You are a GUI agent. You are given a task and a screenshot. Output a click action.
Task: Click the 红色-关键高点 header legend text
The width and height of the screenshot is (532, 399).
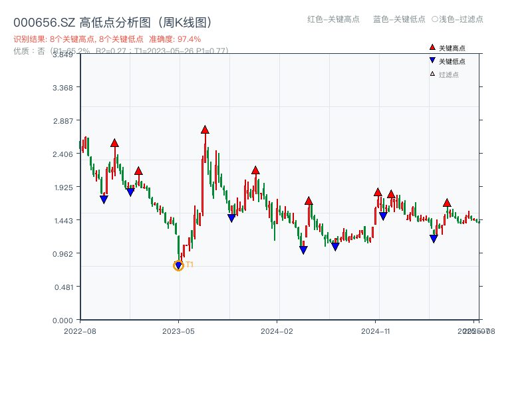pyautogui.click(x=333, y=19)
